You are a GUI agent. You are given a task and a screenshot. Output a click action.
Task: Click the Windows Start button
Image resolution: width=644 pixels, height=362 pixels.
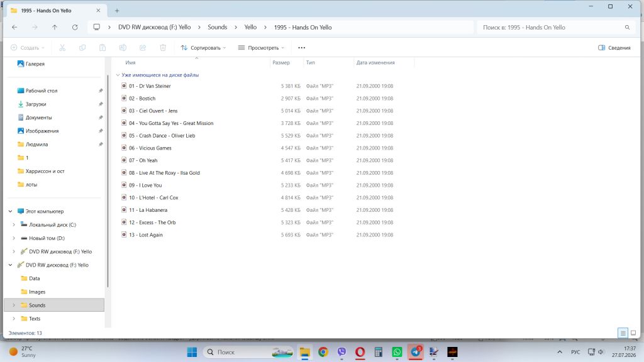(192, 352)
